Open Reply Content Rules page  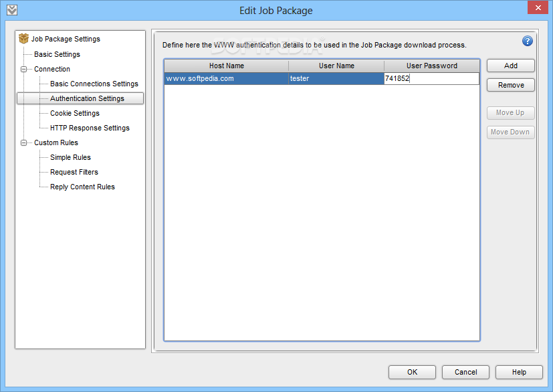point(82,187)
